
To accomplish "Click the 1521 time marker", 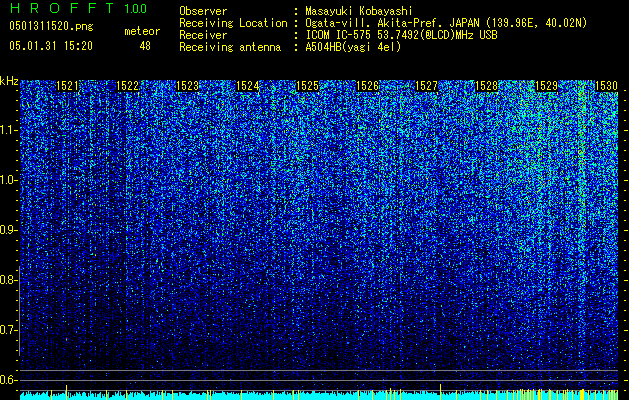I will [x=67, y=86].
